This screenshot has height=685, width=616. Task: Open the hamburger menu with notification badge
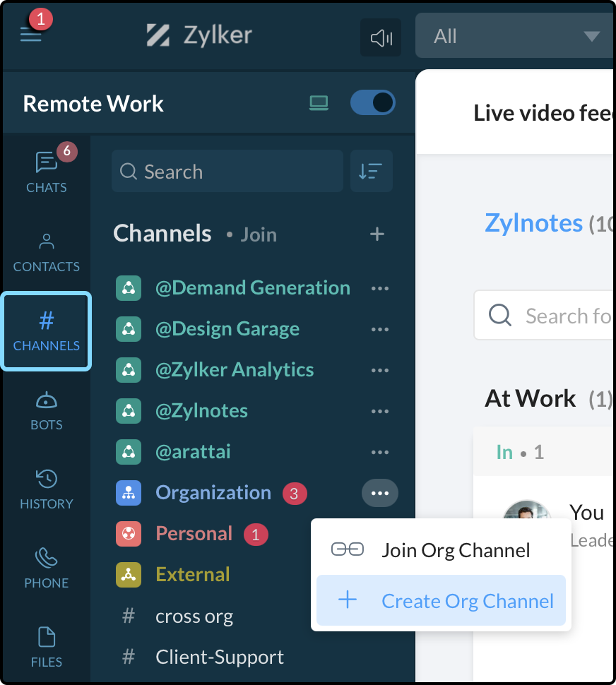point(31,34)
